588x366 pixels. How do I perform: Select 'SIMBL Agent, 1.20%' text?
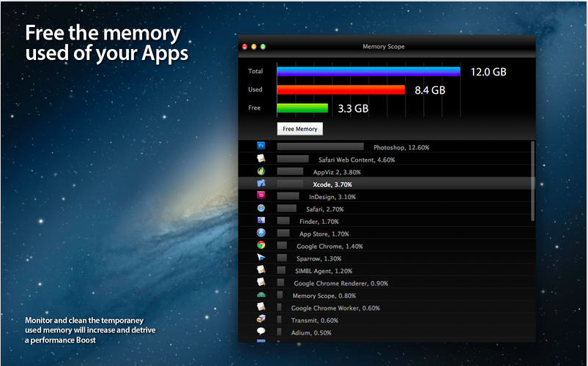pos(324,271)
